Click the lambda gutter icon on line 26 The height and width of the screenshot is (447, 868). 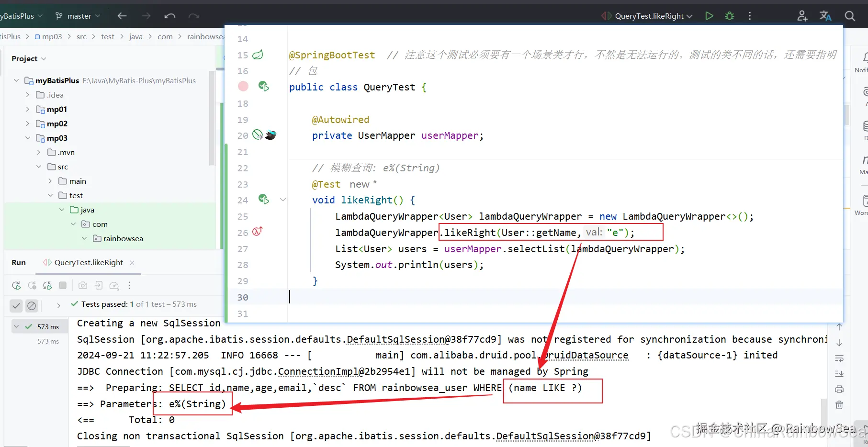coord(258,232)
